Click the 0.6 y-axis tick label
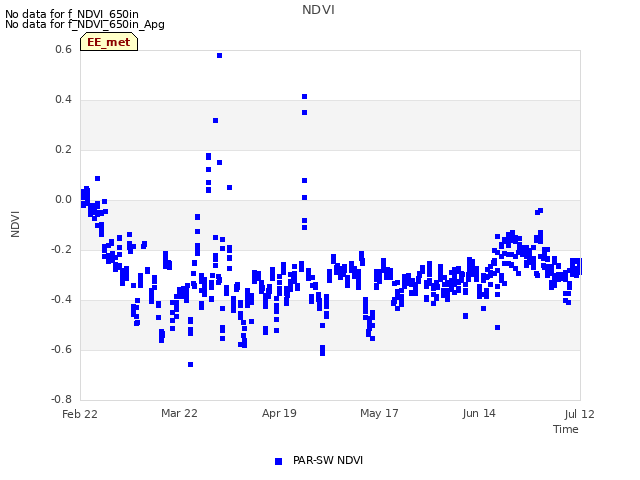This screenshot has width=640, height=480. click(x=63, y=49)
